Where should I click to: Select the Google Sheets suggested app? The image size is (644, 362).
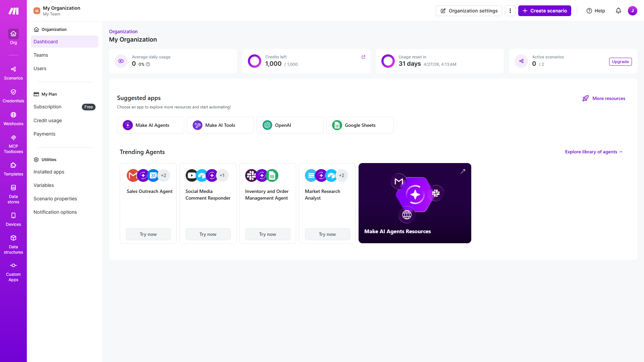click(360, 125)
